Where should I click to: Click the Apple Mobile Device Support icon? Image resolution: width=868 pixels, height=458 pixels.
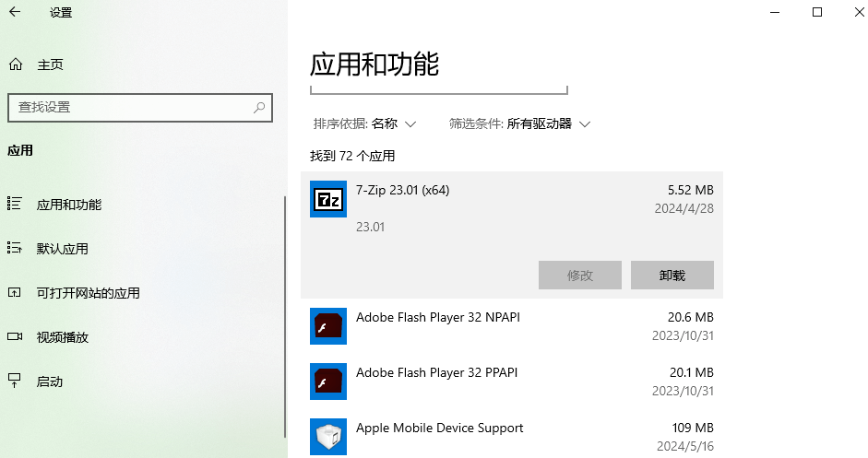(x=327, y=437)
